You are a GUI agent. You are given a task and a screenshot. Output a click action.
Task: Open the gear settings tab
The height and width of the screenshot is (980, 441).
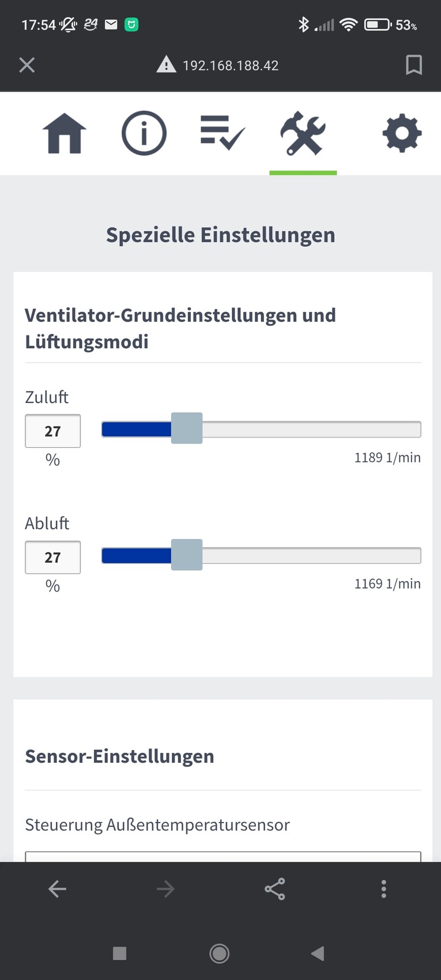(x=402, y=133)
